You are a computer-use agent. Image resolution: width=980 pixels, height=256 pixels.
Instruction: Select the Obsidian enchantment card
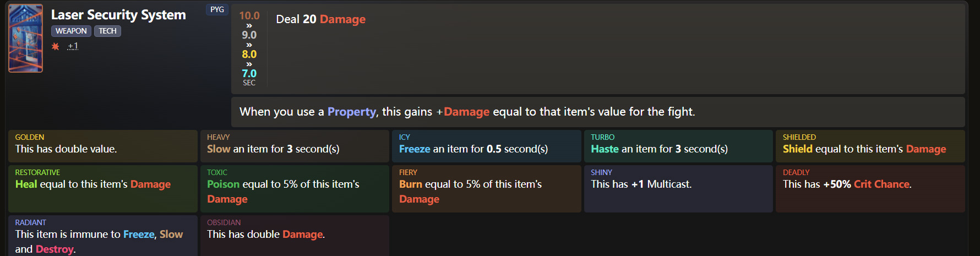point(295,235)
